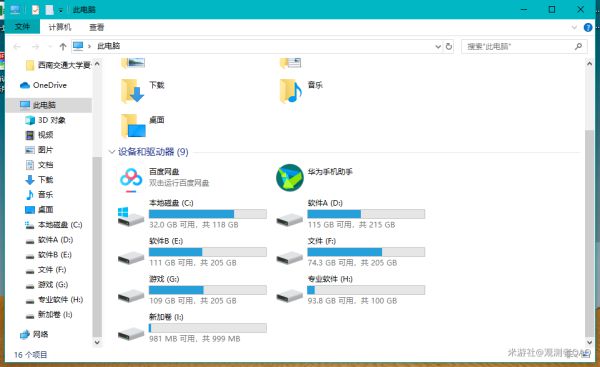
Task: Click the search magnifier icon
Action: [x=578, y=47]
